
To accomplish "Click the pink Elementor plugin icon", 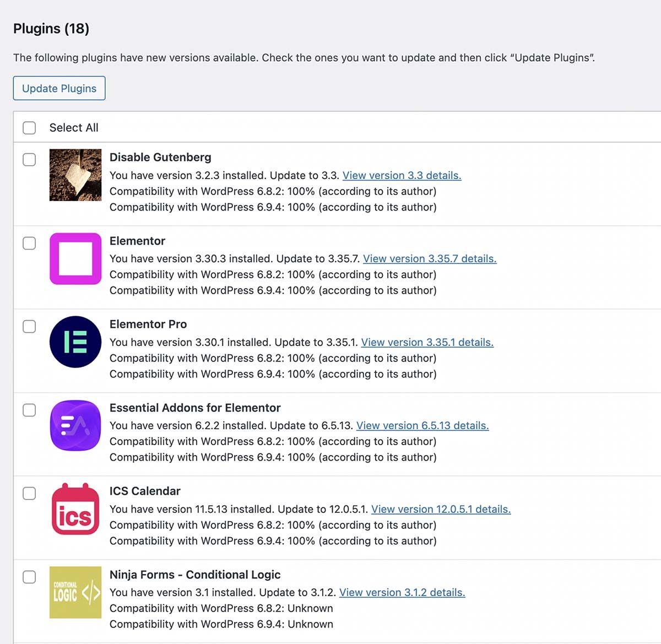I will coord(75,259).
